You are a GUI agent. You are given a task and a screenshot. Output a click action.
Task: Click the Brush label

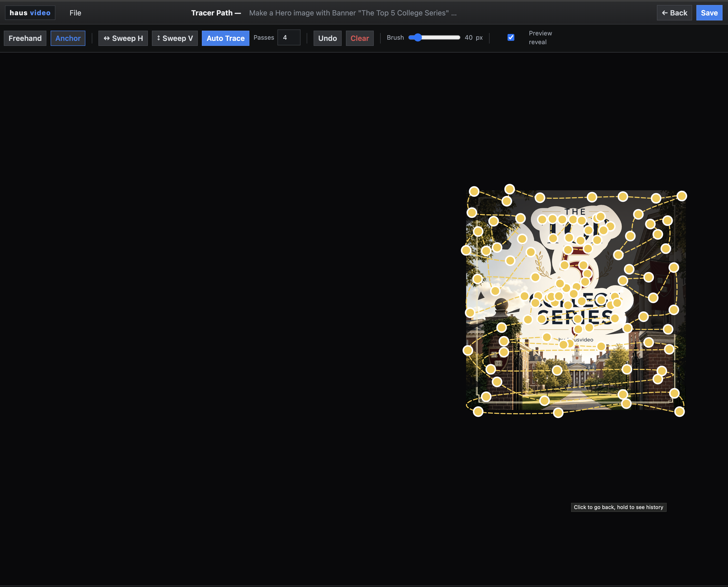pyautogui.click(x=395, y=38)
